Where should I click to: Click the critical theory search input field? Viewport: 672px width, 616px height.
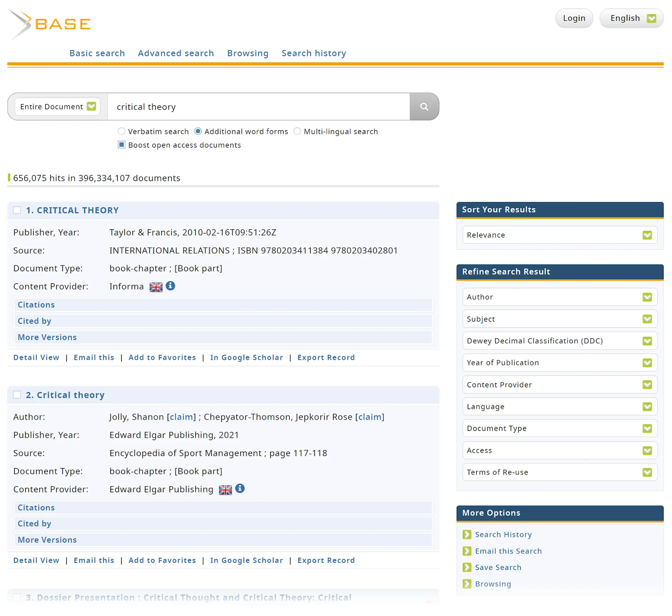click(x=259, y=107)
